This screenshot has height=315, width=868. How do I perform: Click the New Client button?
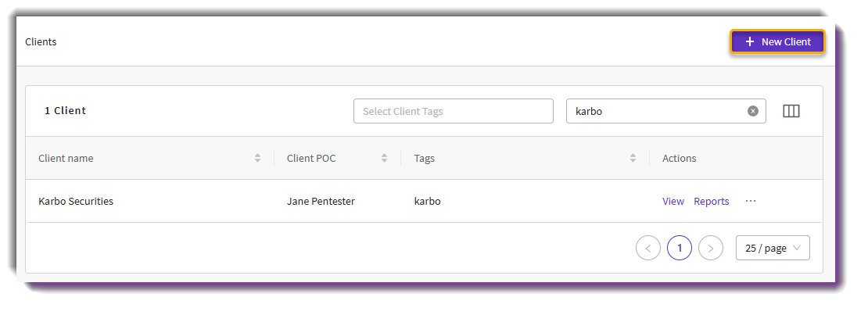pyautogui.click(x=777, y=41)
